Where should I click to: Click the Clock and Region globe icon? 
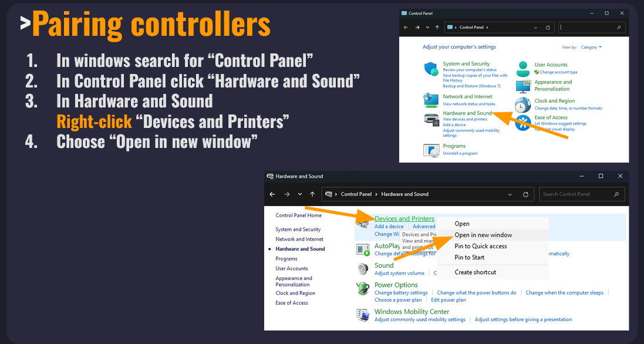pos(522,105)
